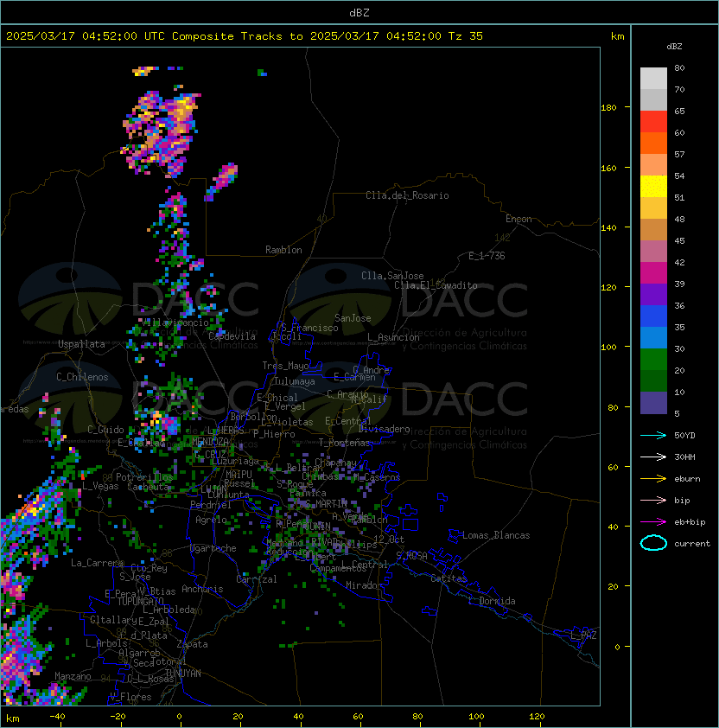Click the dBZ title at top

point(359,13)
